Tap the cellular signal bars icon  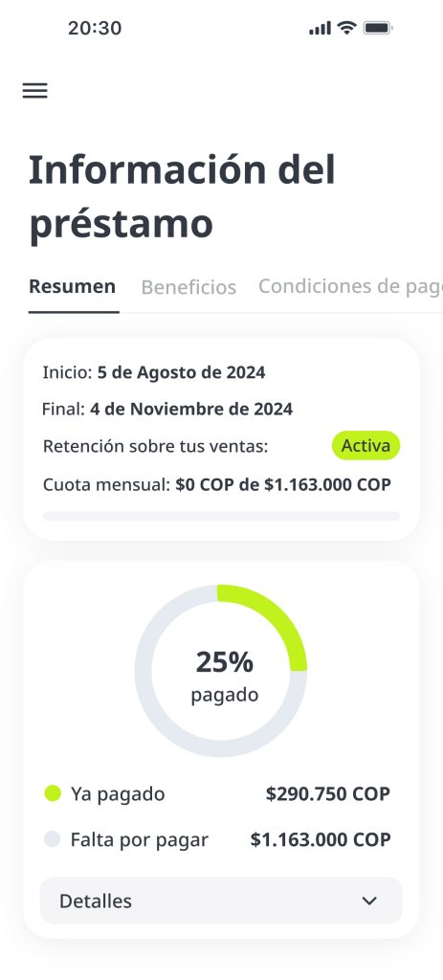(320, 28)
